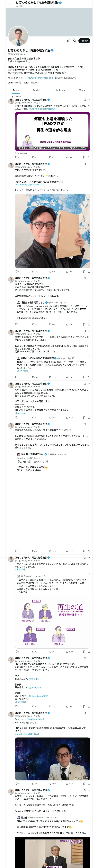98x868 pixels.
Task: Click the search icon in profile header
Action: (x=74, y=41)
